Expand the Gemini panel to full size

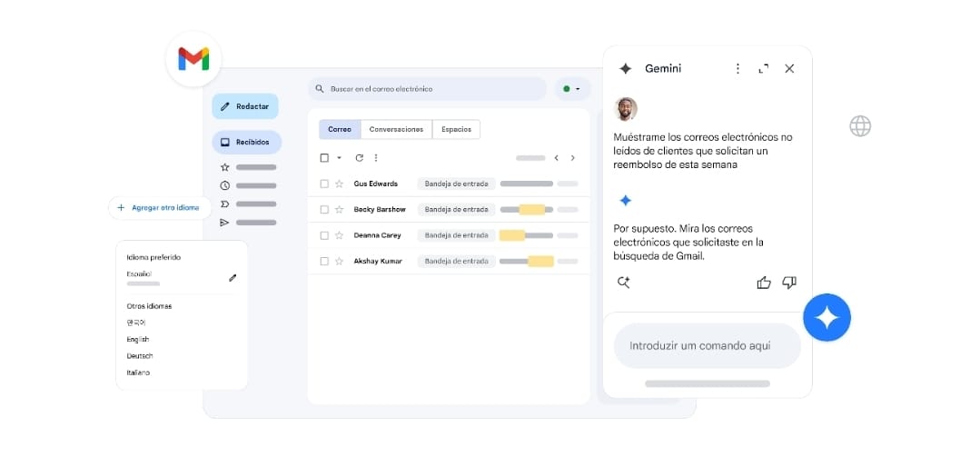(763, 68)
